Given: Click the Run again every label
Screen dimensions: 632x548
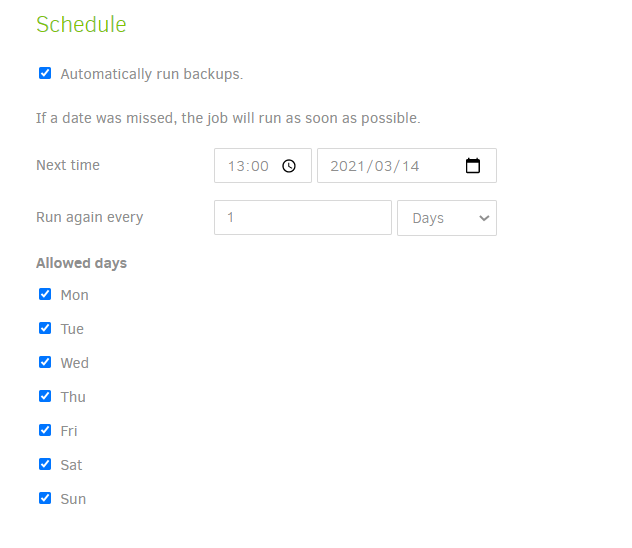Looking at the screenshot, I should click(89, 217).
